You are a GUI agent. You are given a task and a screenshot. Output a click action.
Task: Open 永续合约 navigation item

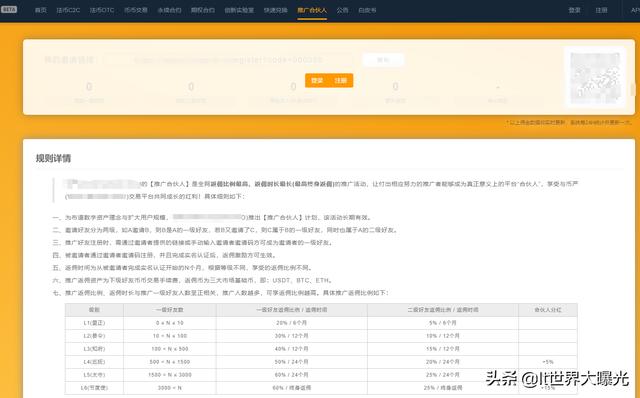[x=169, y=10]
